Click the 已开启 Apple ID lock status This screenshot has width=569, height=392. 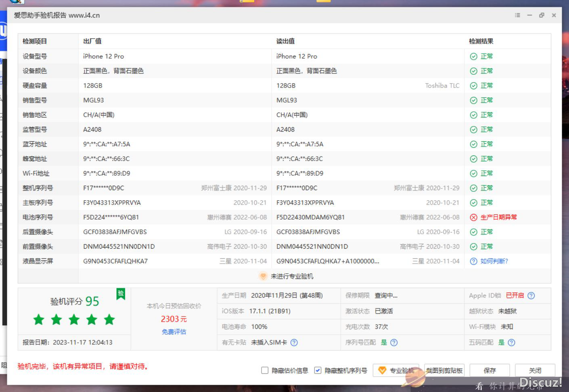click(515, 296)
